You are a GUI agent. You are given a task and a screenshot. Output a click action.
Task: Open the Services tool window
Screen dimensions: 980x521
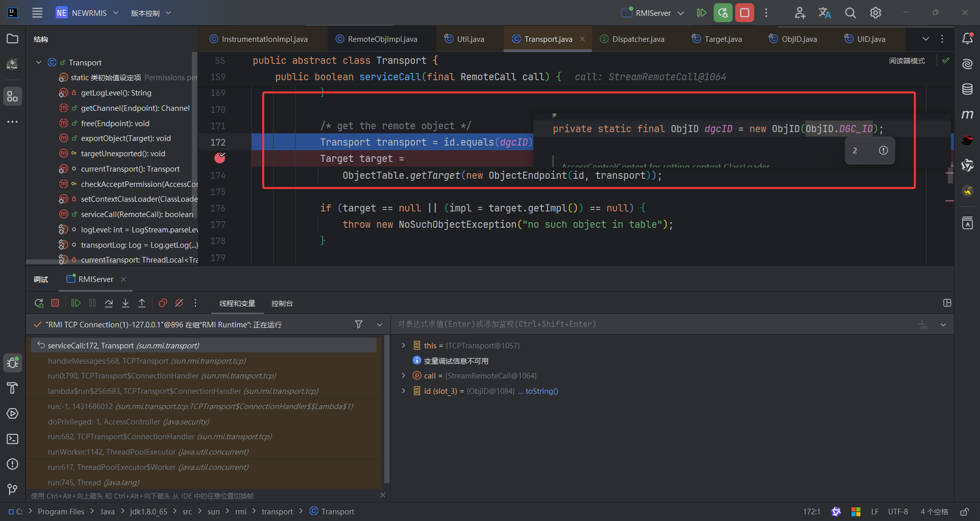pyautogui.click(x=12, y=413)
